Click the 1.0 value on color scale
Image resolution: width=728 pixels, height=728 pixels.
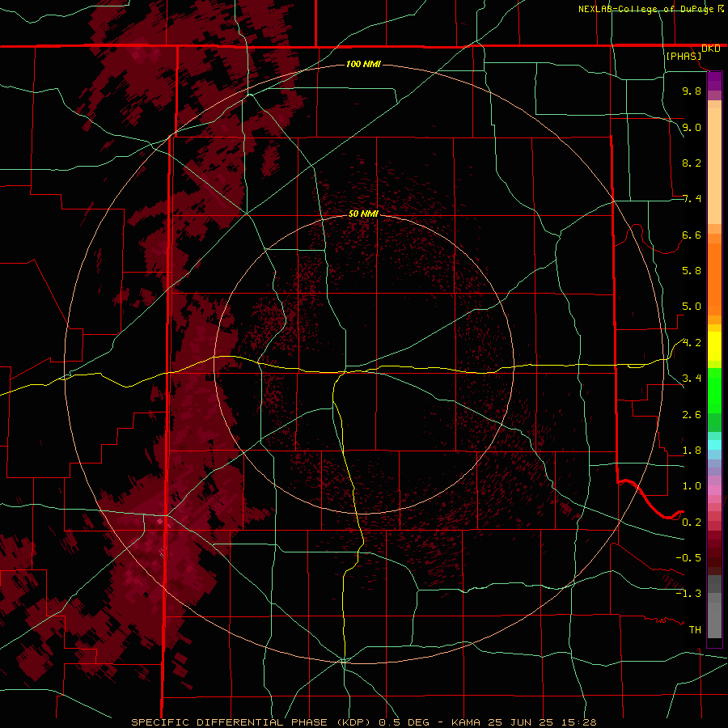[692, 486]
